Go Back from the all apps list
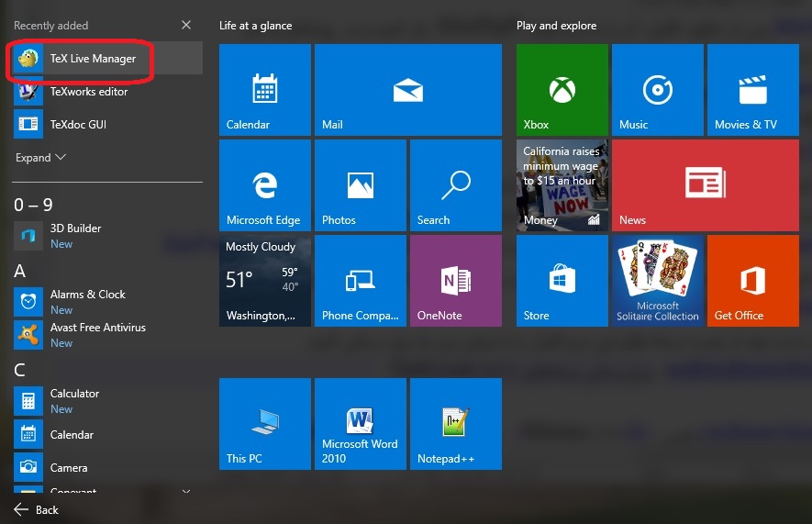 click(37, 509)
